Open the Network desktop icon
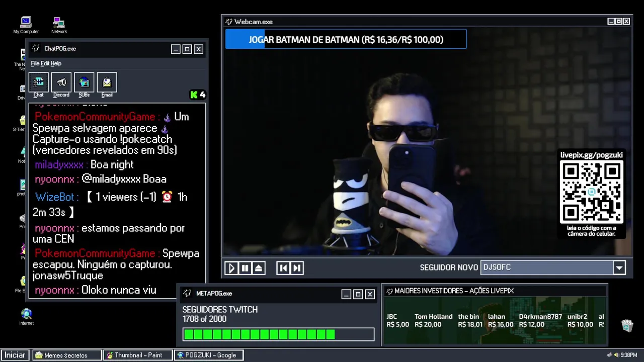644x362 pixels. tap(59, 25)
